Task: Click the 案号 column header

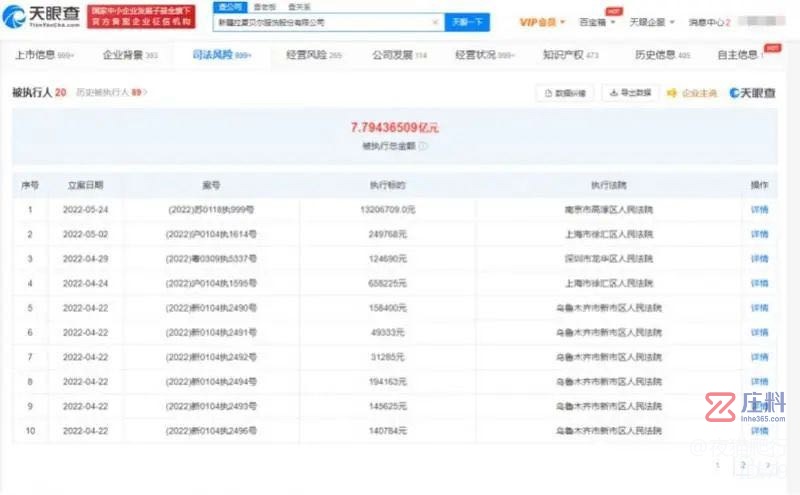Action: click(211, 185)
